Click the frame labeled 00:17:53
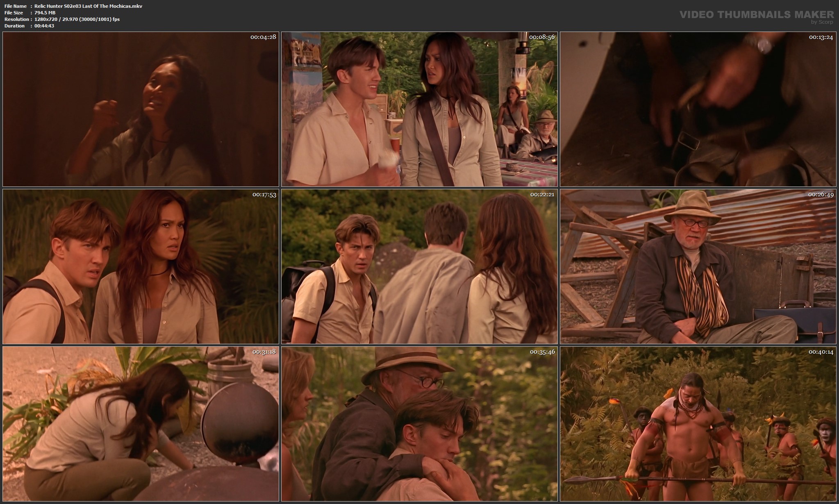The width and height of the screenshot is (839, 504). [141, 267]
